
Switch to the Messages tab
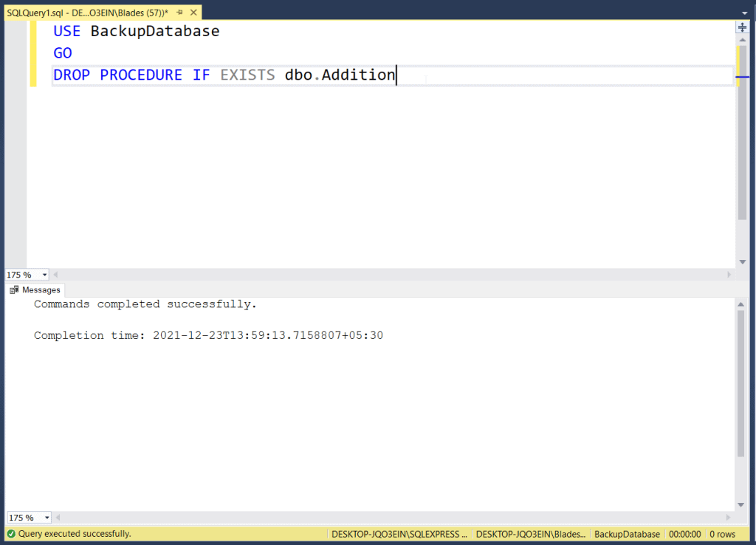(x=41, y=289)
